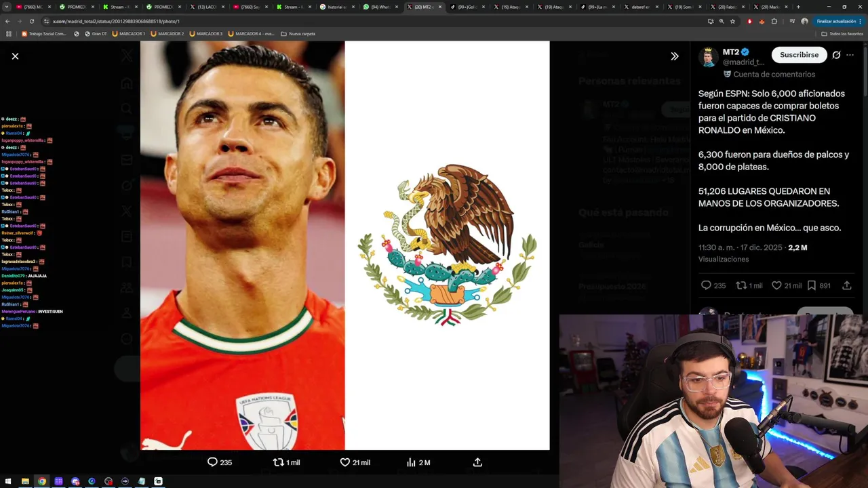Bookmark the tweet with the bookmark icon
This screenshot has height=488, width=868.
(812, 285)
